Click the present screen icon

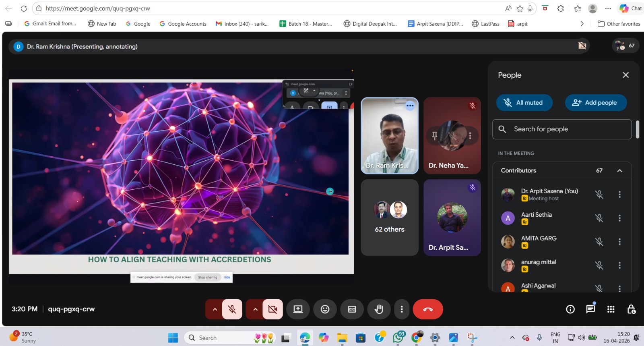298,309
